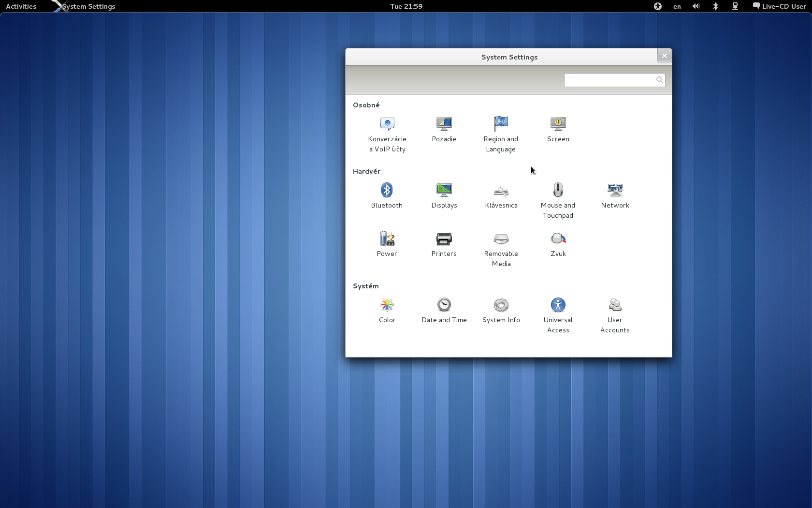Screen dimensions: 812x508
Task: Open the Displays panel
Action: click(x=444, y=196)
